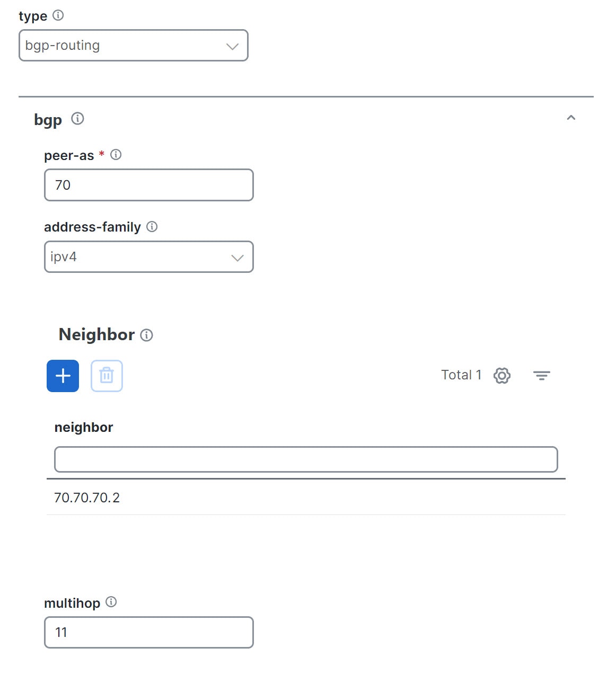
Task: Open the Neighbor table filter icon
Action: [x=541, y=376]
